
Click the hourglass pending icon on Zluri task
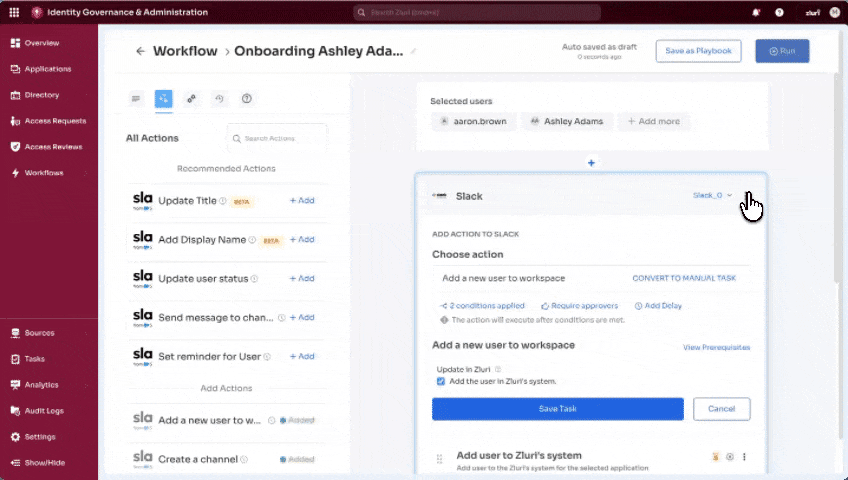(x=716, y=457)
